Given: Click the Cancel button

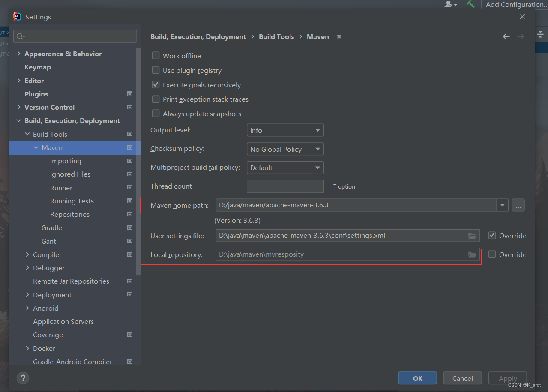Looking at the screenshot, I should pos(463,378).
